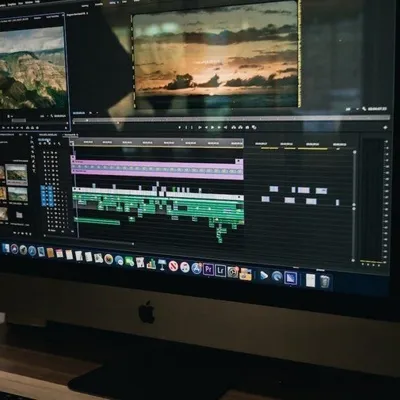Screen dimensions: 400x400
Task: Open the Numbers app in the dock
Action: coord(151,263)
